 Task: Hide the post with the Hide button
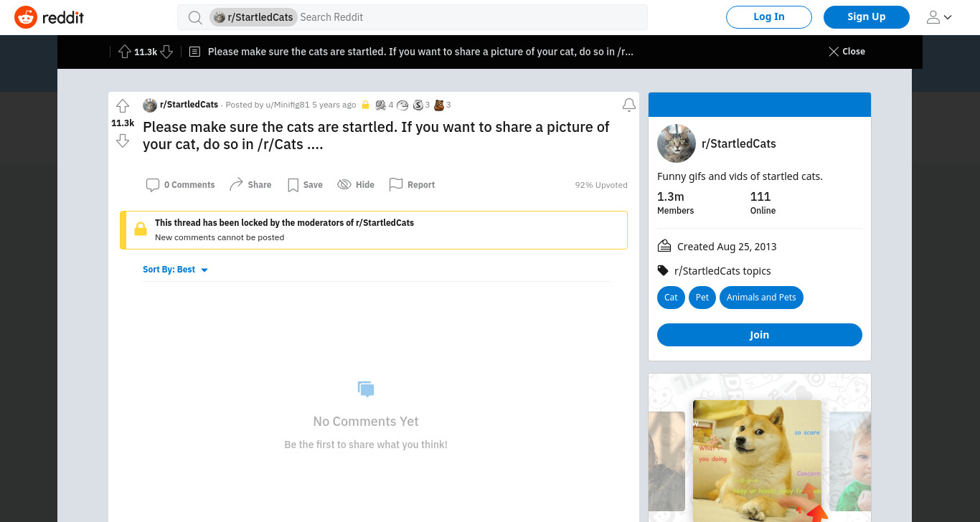(356, 185)
